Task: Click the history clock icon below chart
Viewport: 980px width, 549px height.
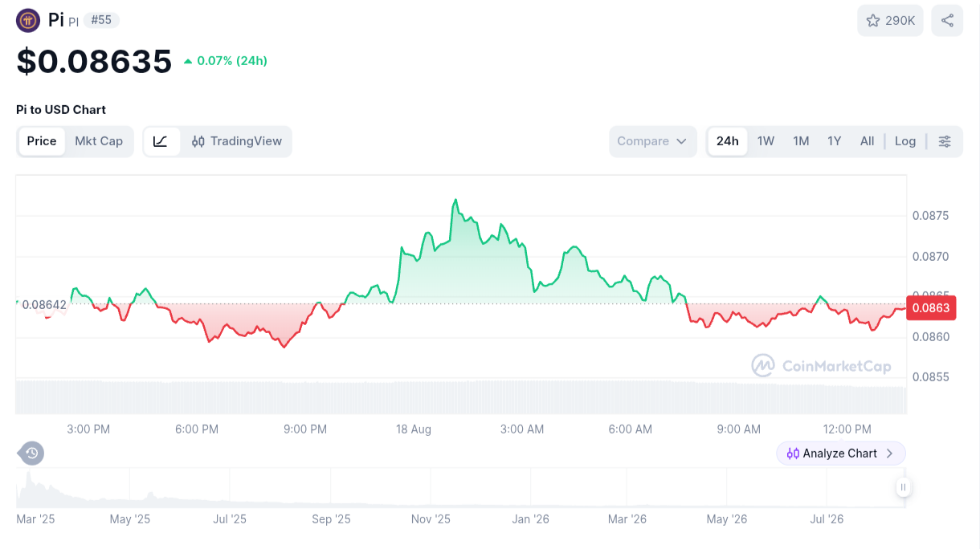Action: tap(31, 453)
